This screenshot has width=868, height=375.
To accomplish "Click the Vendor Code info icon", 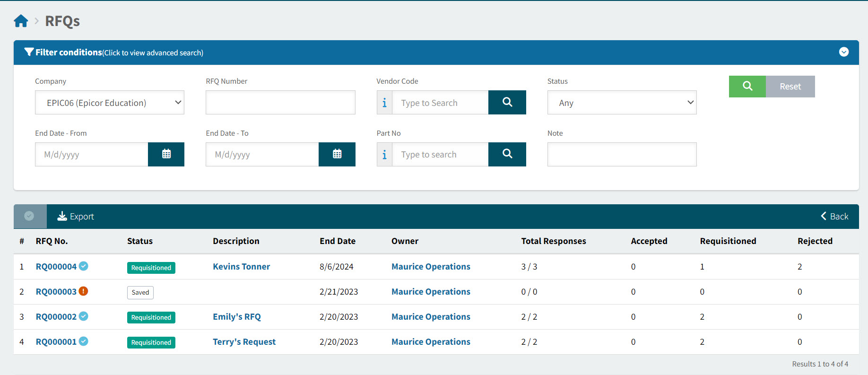I will 384,103.
